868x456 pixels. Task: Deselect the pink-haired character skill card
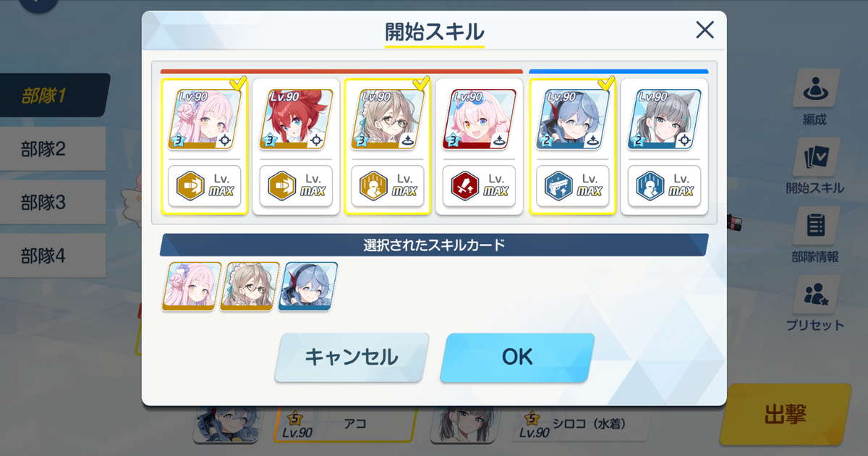pyautogui.click(x=205, y=147)
